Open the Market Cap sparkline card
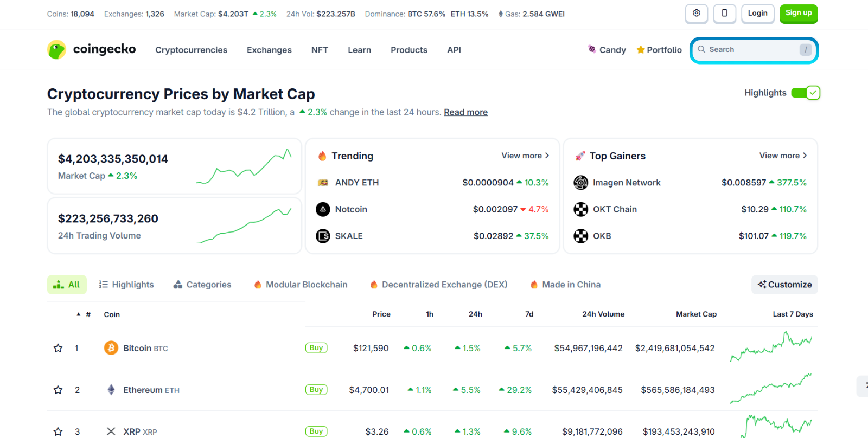Image resolution: width=868 pixels, height=438 pixels. point(175,166)
